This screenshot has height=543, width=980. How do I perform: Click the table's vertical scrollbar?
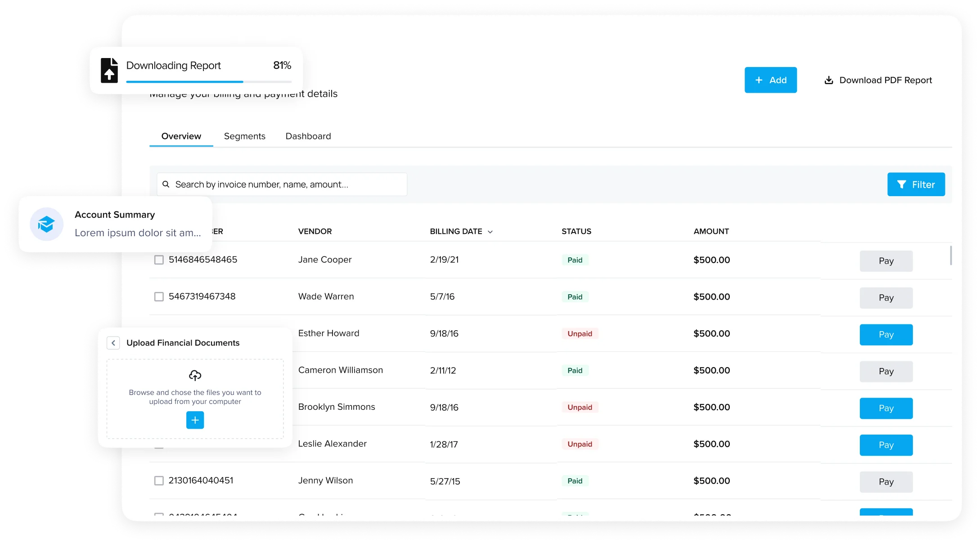tap(950, 256)
